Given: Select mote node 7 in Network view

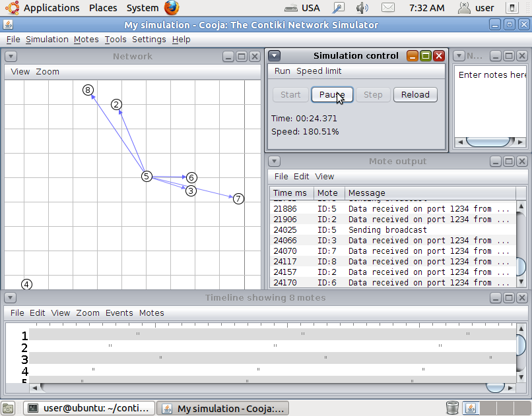Looking at the screenshot, I should tap(238, 198).
